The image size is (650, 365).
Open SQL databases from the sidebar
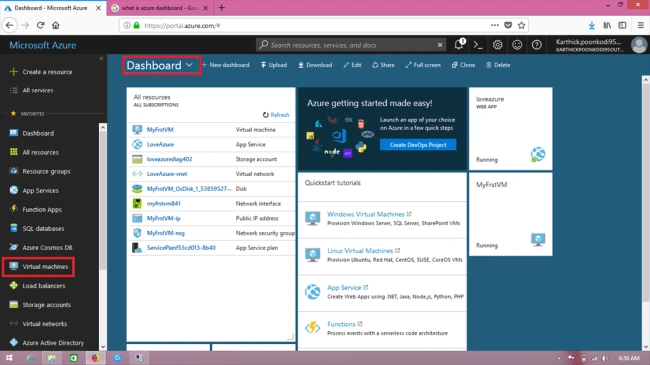click(43, 229)
